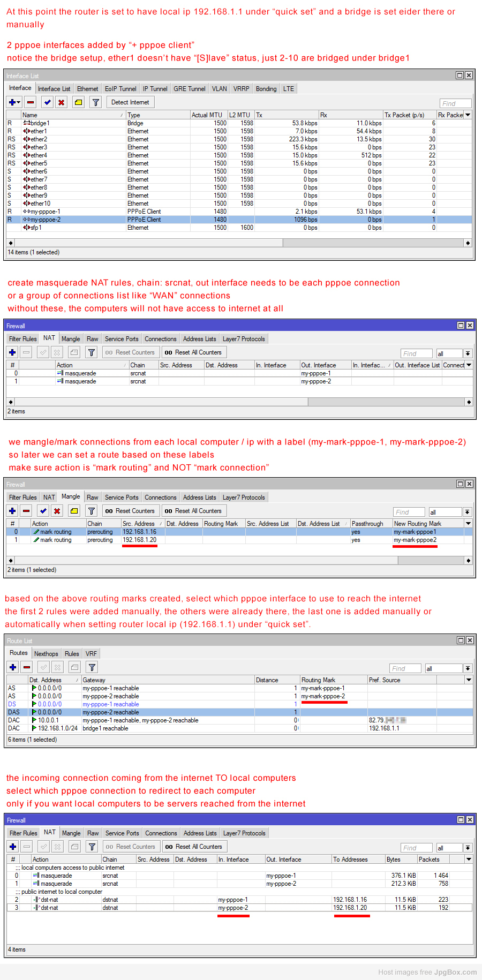The image size is (482, 980).
Task: Open the Nexthops tab in Route List
Action: [x=46, y=654]
